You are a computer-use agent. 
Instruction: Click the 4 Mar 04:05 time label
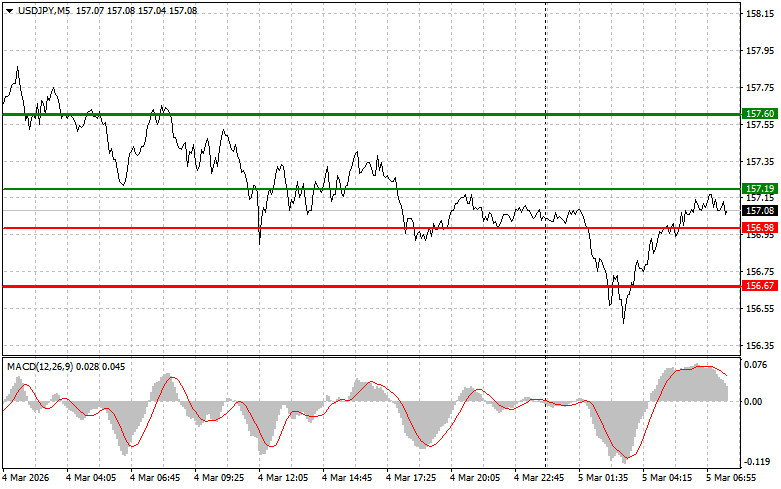(91, 478)
